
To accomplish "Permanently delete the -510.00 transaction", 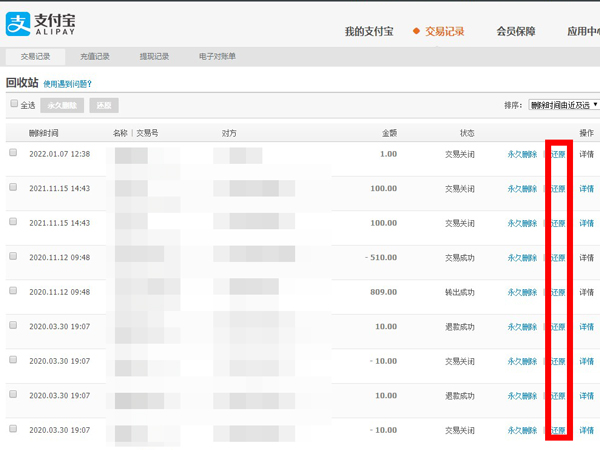I will [x=522, y=258].
